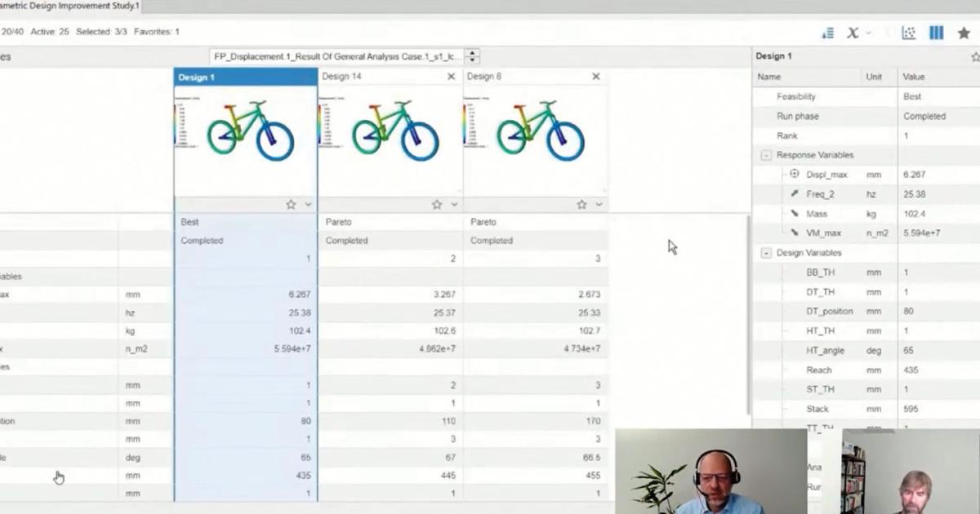Click the stepper on the FP_Displacement result selector
Viewport: 980px width, 514px height.
472,57
